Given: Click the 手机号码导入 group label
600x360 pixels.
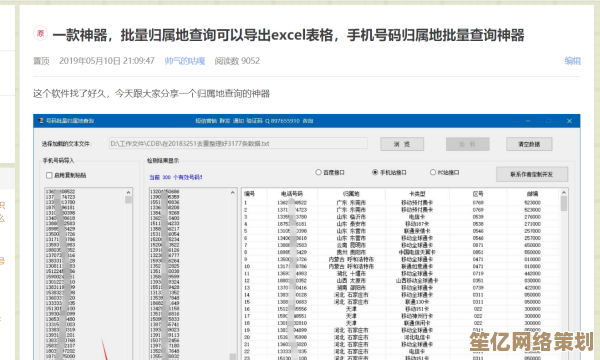Looking at the screenshot, I should pyautogui.click(x=58, y=161).
